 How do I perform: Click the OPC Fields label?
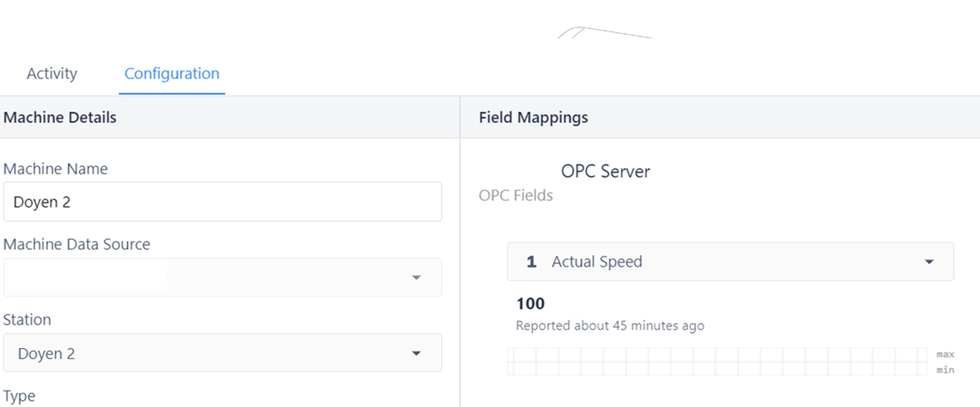pos(515,195)
